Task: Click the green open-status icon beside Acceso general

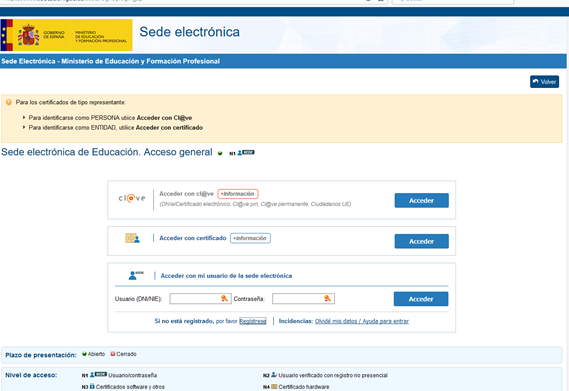Action: coord(220,153)
